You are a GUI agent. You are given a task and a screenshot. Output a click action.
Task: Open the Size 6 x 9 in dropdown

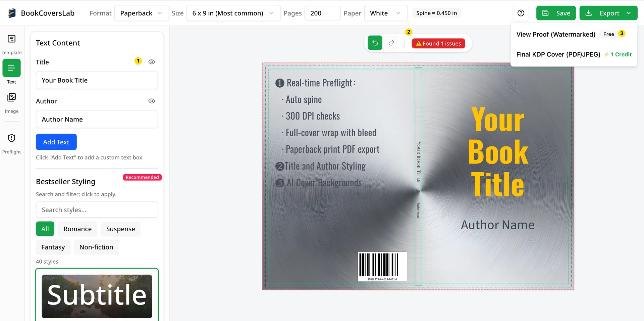point(233,13)
